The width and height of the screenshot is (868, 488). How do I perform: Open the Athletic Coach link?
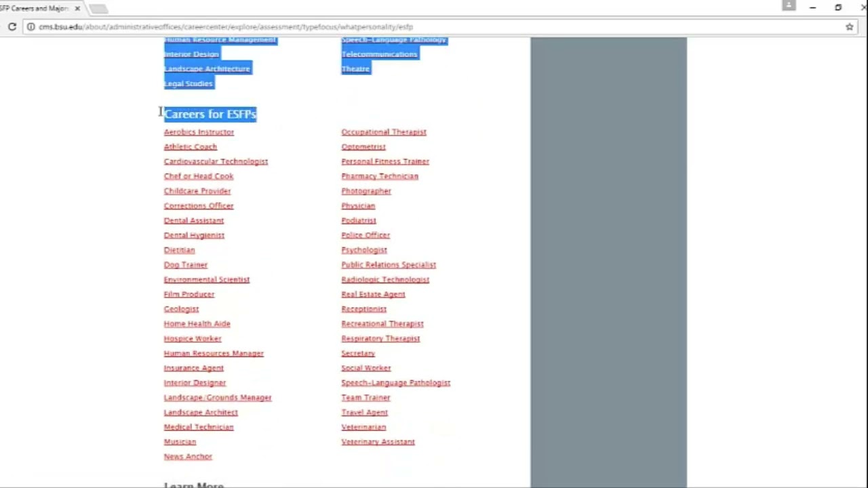point(190,146)
